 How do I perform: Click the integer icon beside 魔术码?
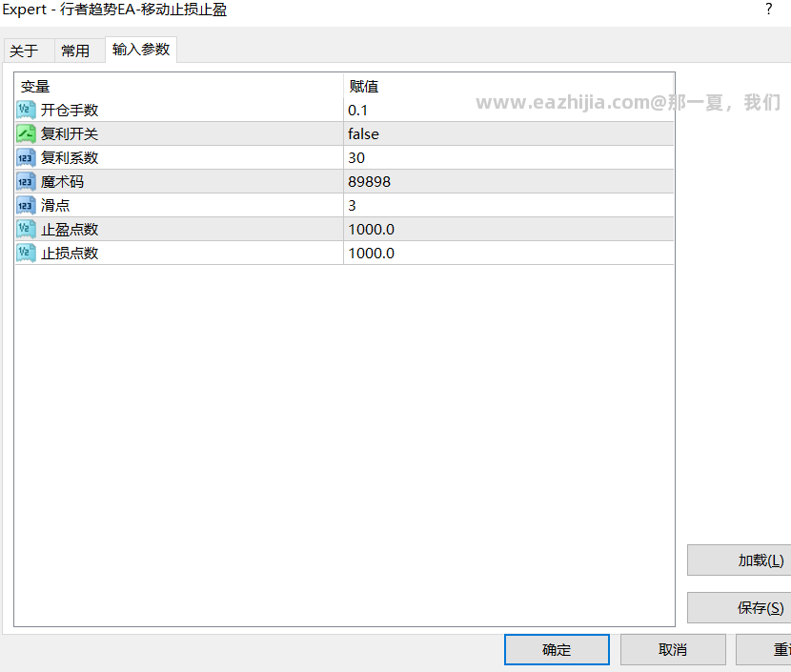[x=26, y=181]
